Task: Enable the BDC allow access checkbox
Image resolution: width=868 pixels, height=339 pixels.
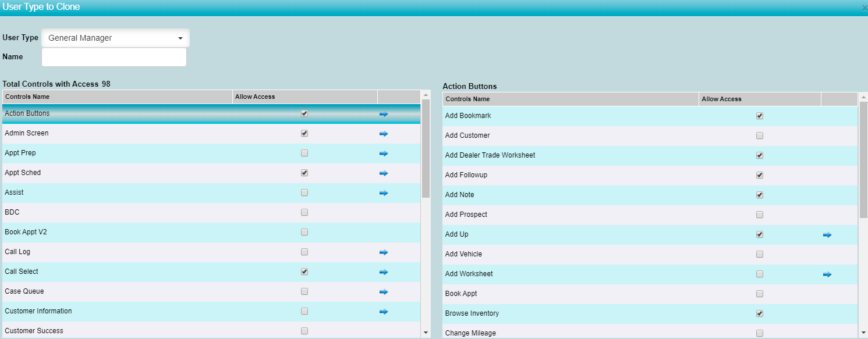Action: click(x=304, y=213)
